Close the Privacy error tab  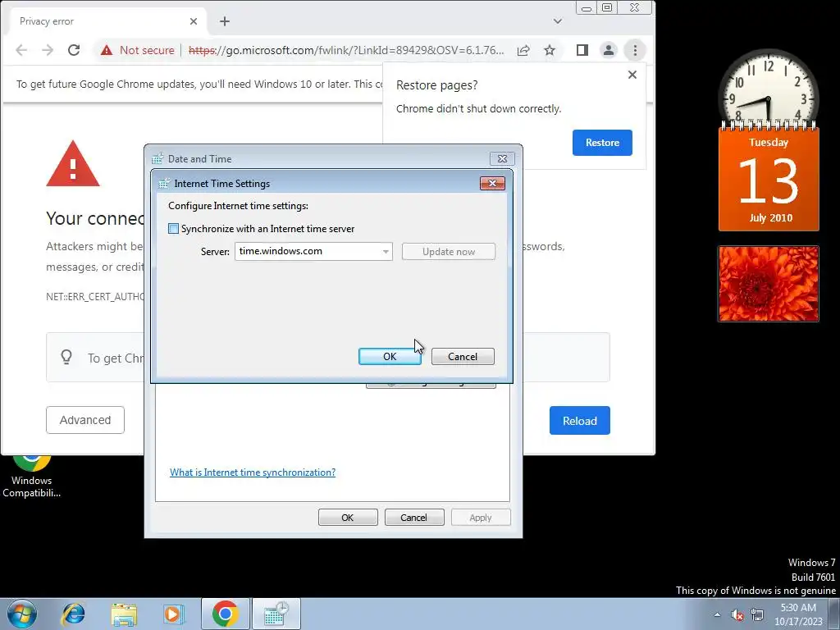pyautogui.click(x=194, y=21)
